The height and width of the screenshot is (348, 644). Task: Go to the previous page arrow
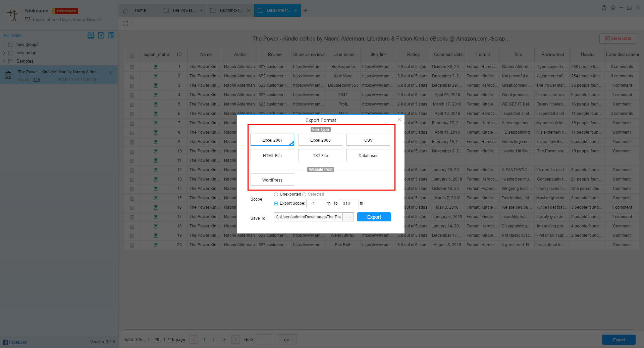point(194,340)
